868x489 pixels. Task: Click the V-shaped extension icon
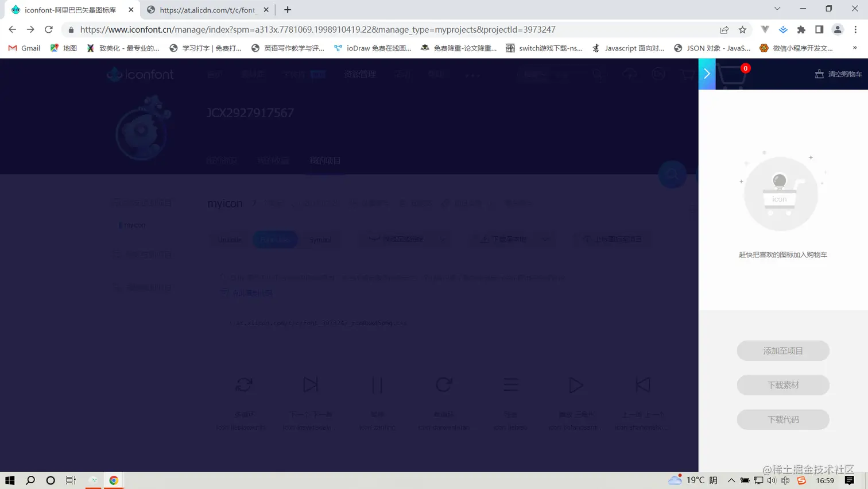tap(765, 29)
